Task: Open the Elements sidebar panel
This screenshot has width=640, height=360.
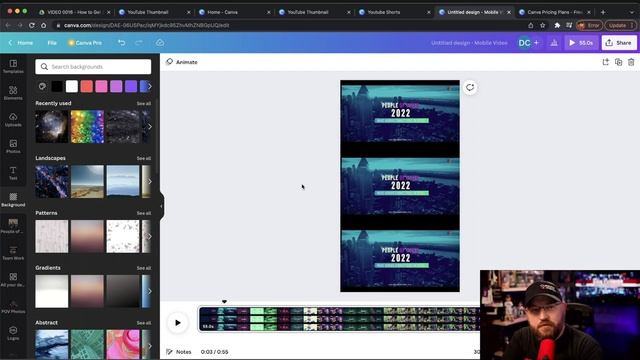Action: [13, 93]
